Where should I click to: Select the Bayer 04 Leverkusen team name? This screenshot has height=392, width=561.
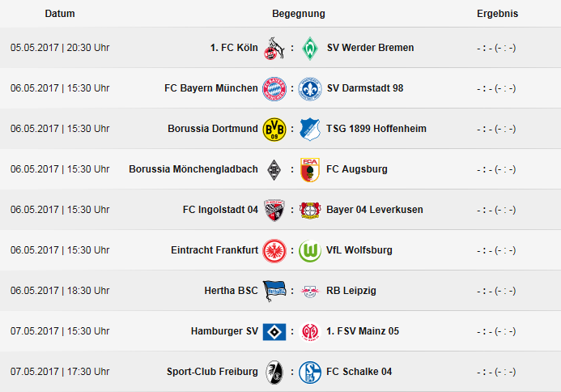375,210
